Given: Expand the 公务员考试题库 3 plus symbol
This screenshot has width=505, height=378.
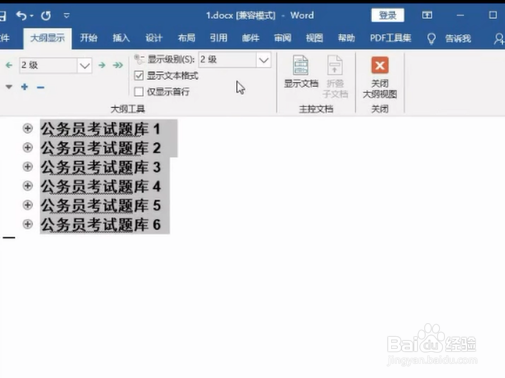Looking at the screenshot, I should (x=28, y=167).
